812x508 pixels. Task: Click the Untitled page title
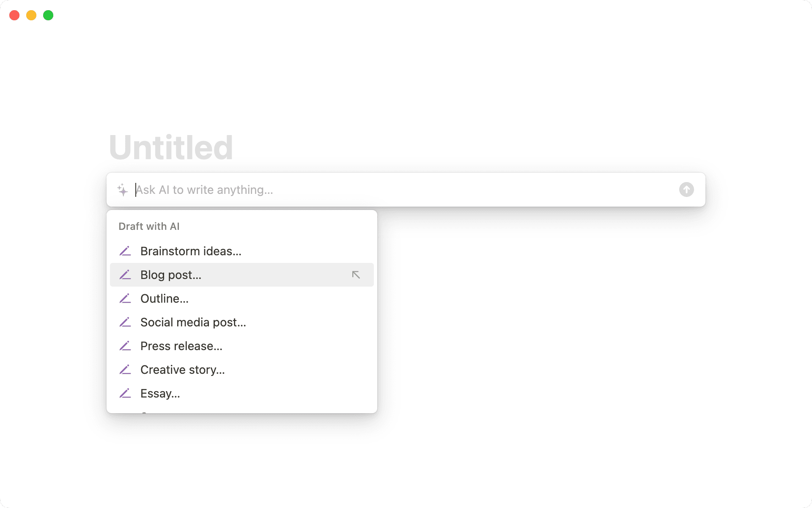(170, 146)
